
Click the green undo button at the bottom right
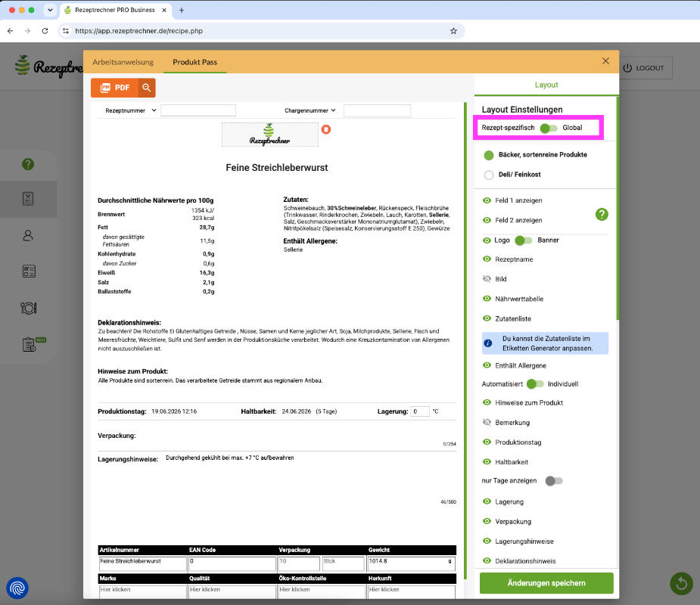pyautogui.click(x=681, y=583)
